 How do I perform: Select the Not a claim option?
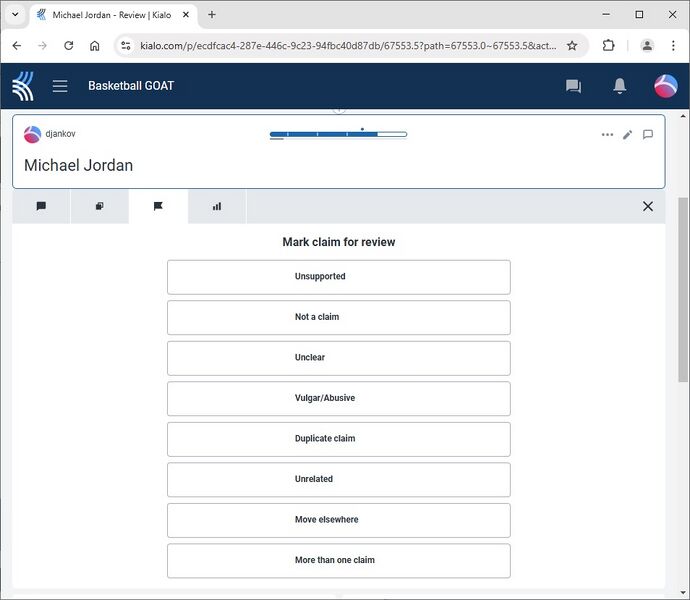coord(338,317)
